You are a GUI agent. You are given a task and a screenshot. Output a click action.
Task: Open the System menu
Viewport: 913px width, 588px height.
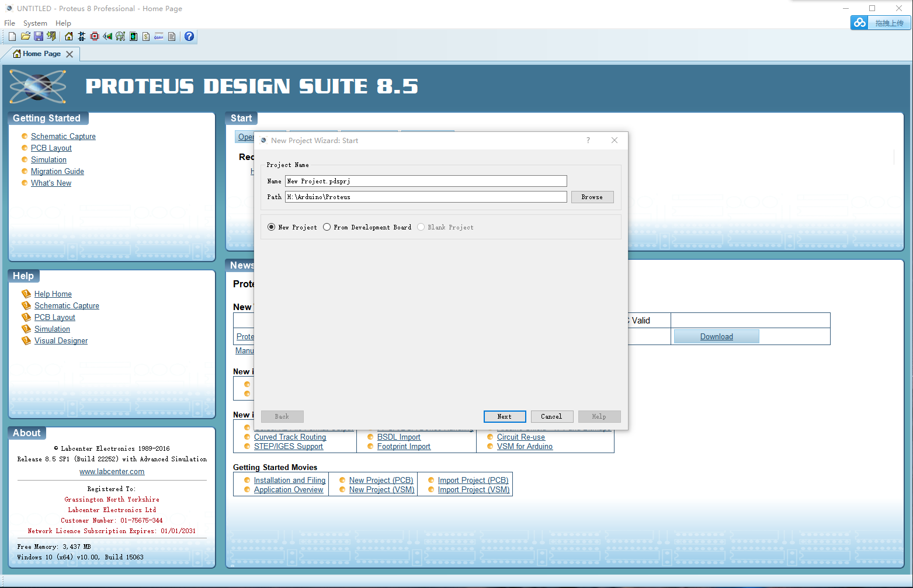click(x=35, y=23)
